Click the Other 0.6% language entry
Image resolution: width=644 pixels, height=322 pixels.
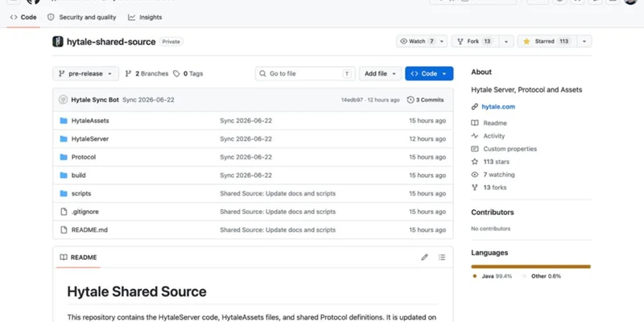(x=542, y=276)
